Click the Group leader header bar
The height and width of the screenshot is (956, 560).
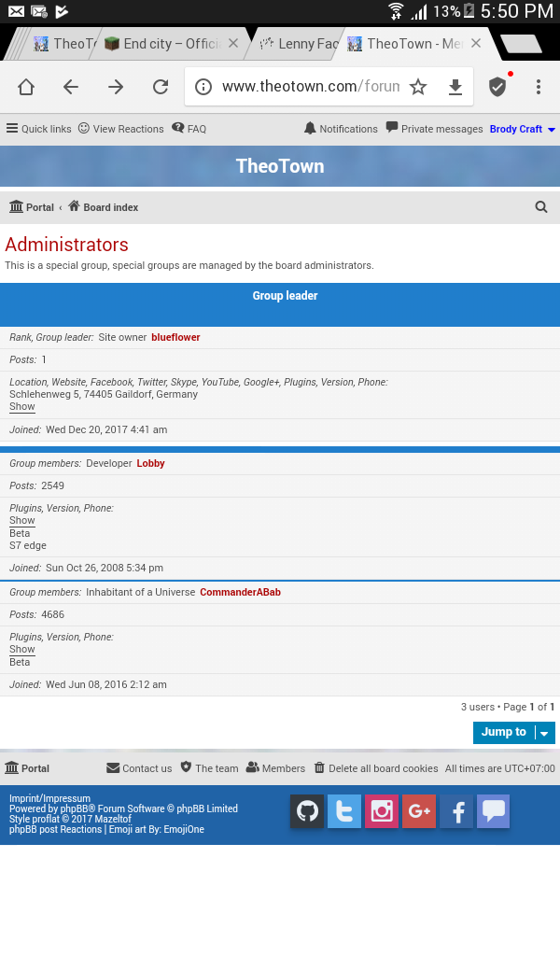point(280,304)
